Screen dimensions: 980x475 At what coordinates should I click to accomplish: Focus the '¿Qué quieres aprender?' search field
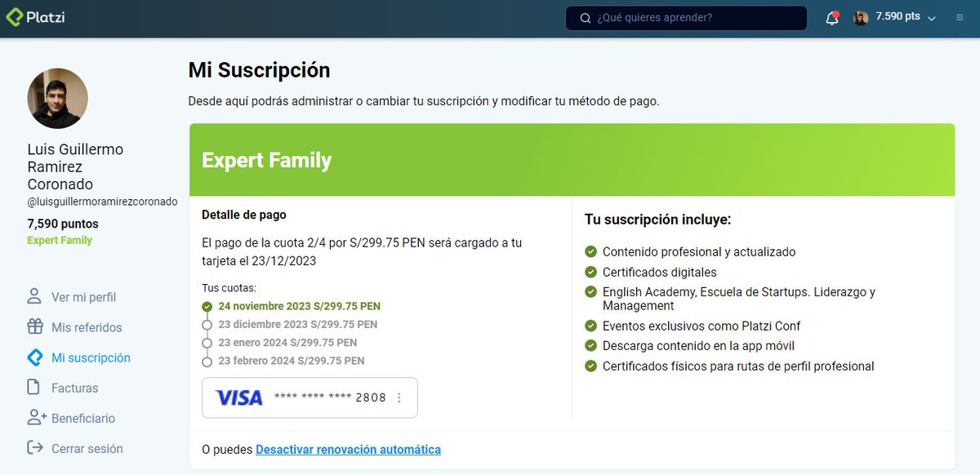(686, 18)
